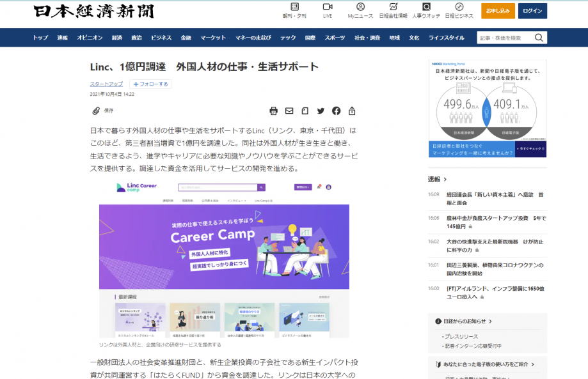Open the 社会・調査 navigation item
The width and height of the screenshot is (588, 379).
click(x=367, y=38)
